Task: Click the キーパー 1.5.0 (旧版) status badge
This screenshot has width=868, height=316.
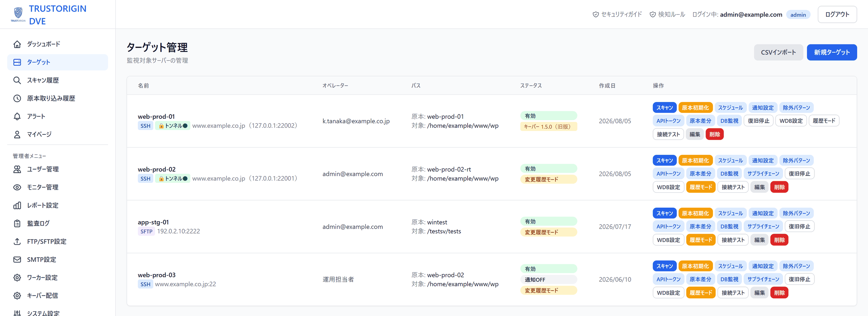Action: [x=549, y=127]
